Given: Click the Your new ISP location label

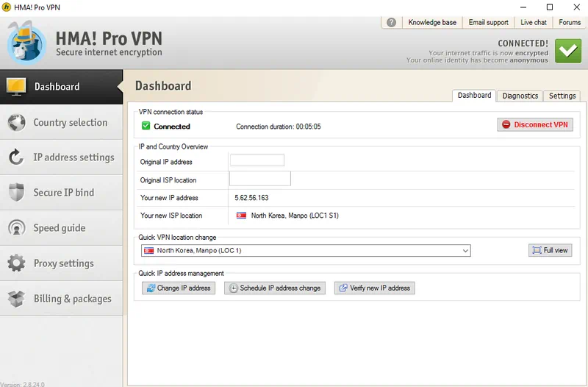Looking at the screenshot, I should pos(171,216).
